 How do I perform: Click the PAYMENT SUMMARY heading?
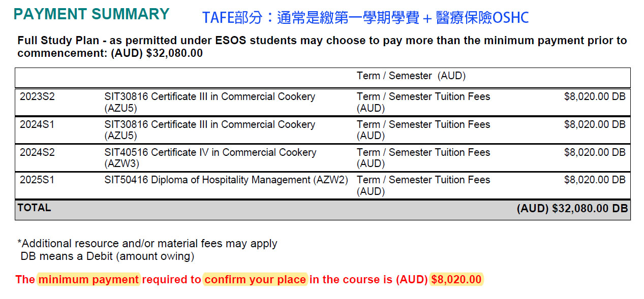coord(91,14)
